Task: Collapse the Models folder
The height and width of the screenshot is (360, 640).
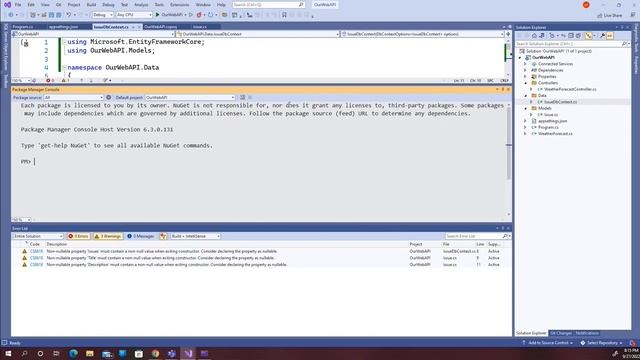Action: tap(526, 109)
